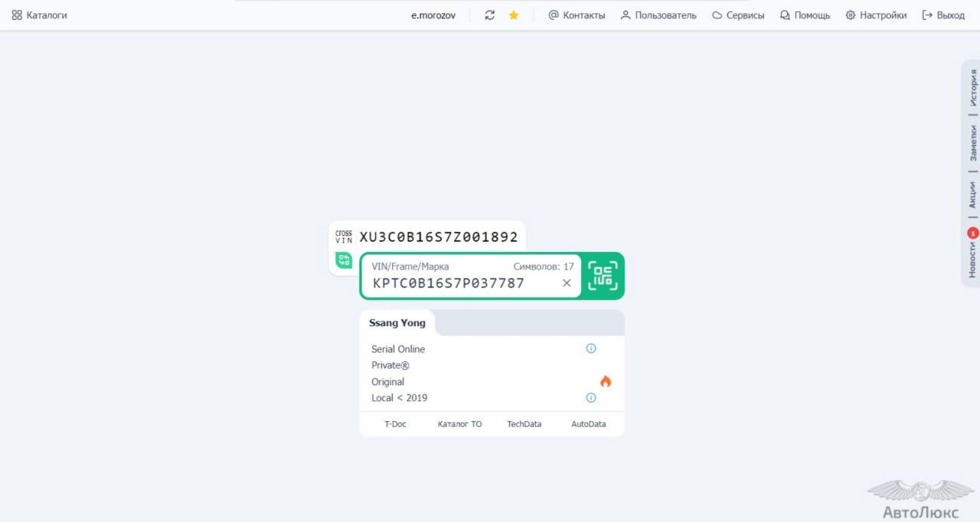Open info icon next to Local < 2019
The height and width of the screenshot is (522, 980).
pos(591,397)
